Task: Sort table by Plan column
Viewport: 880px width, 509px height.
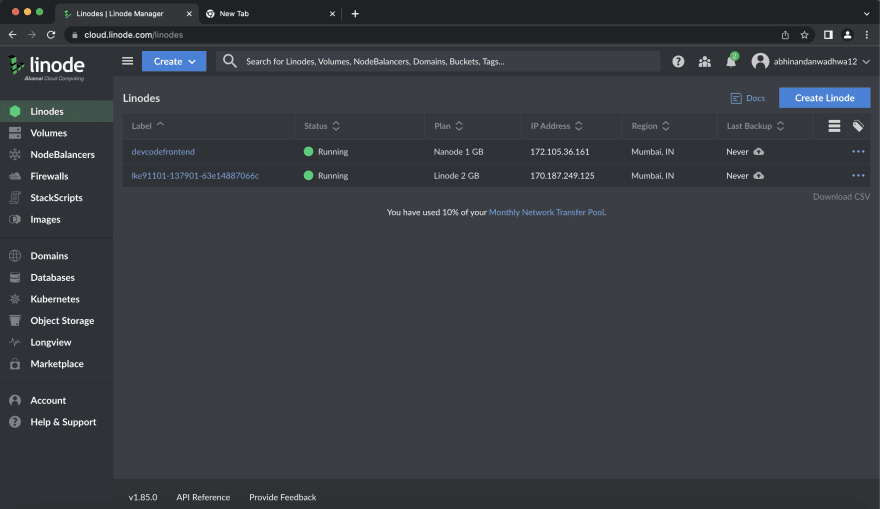Action: [x=448, y=126]
